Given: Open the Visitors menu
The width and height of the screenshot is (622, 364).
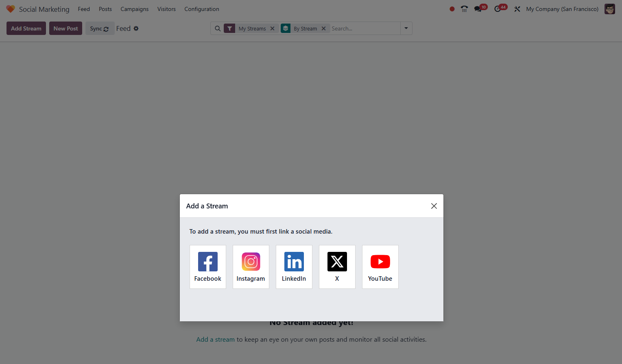Looking at the screenshot, I should [x=166, y=9].
